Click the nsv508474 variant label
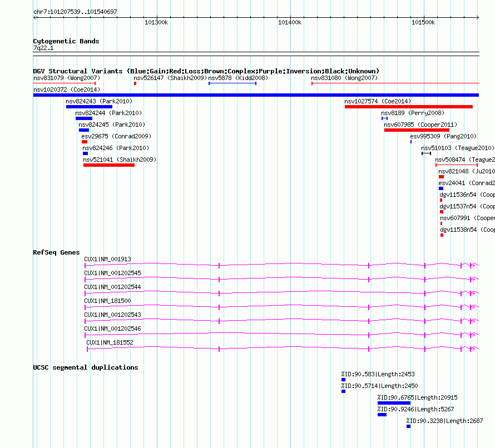 (465, 160)
